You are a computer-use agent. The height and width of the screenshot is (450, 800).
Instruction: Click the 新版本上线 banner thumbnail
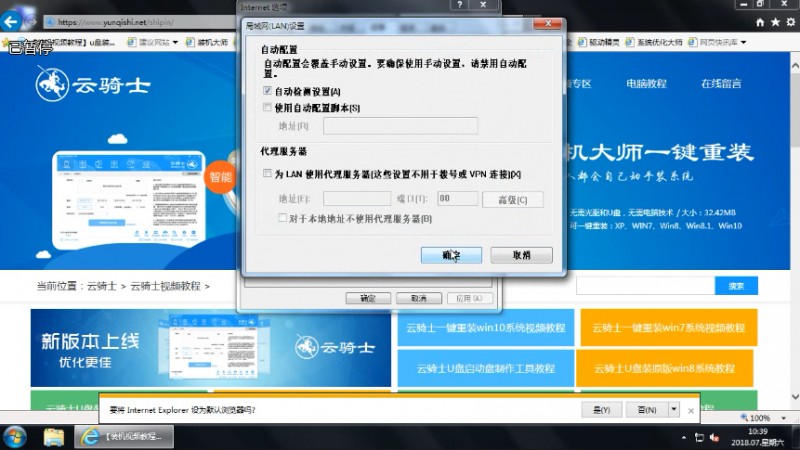[x=211, y=350]
